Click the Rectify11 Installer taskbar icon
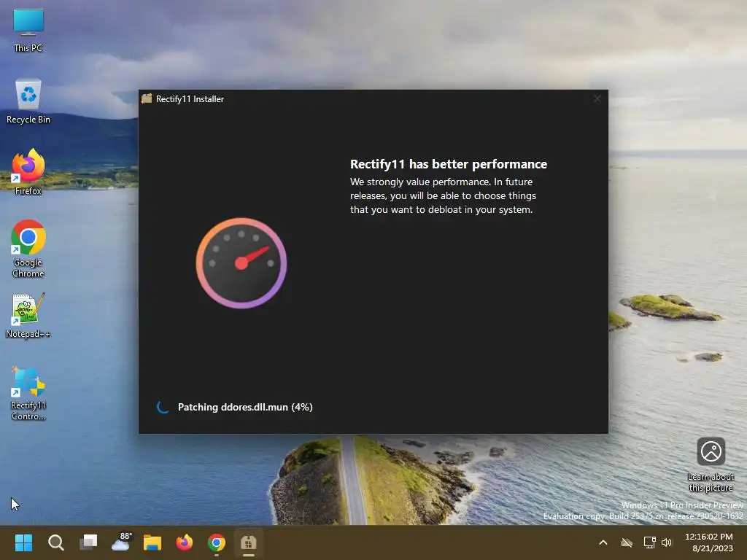Screen dimensions: 747x560 pyautogui.click(x=249, y=542)
